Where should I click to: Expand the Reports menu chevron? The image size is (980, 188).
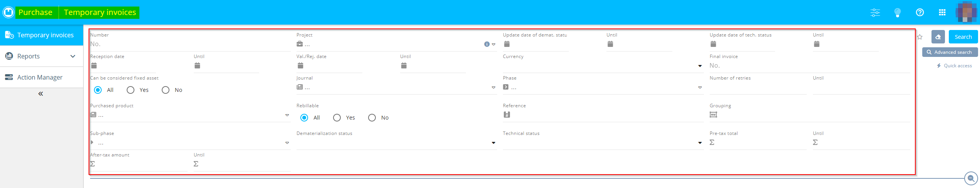click(x=73, y=56)
